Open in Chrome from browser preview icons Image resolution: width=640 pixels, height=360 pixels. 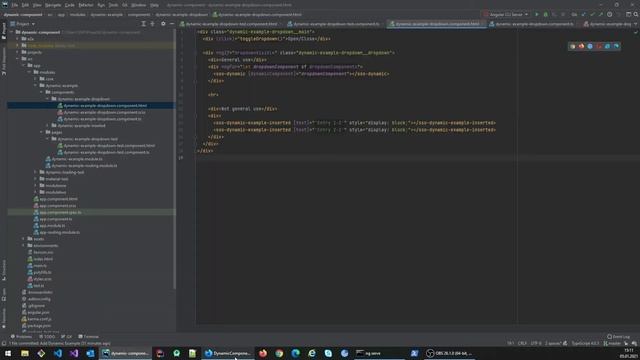point(573,46)
